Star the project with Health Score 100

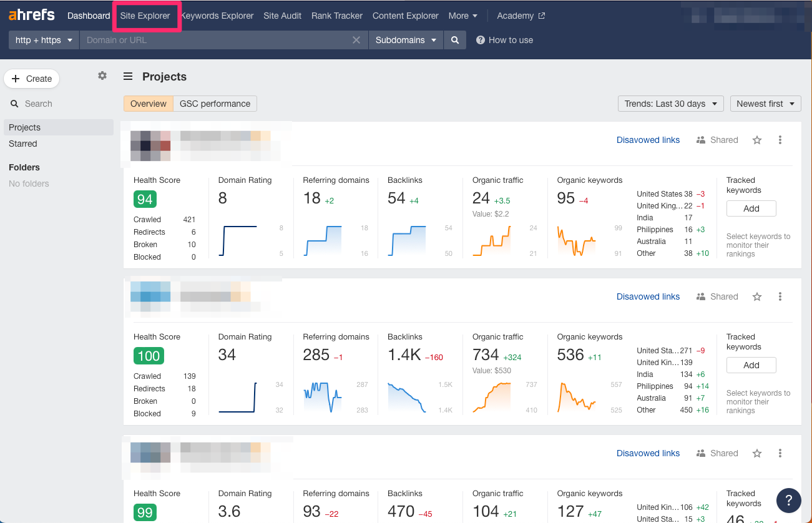coord(757,296)
